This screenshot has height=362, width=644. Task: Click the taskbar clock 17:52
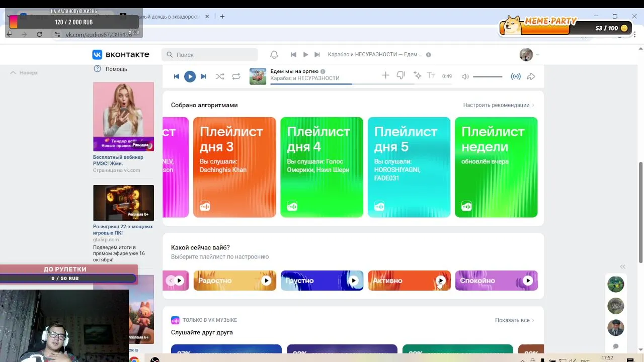pos(607,358)
